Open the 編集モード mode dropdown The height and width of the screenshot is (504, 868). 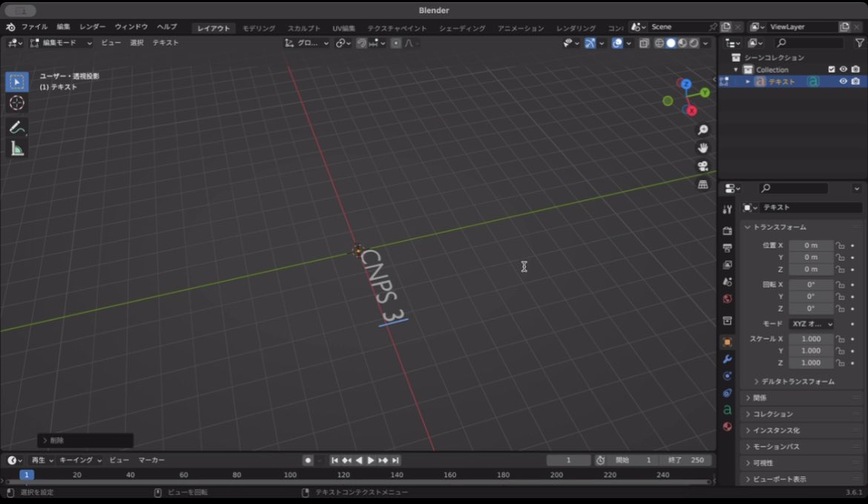(61, 43)
